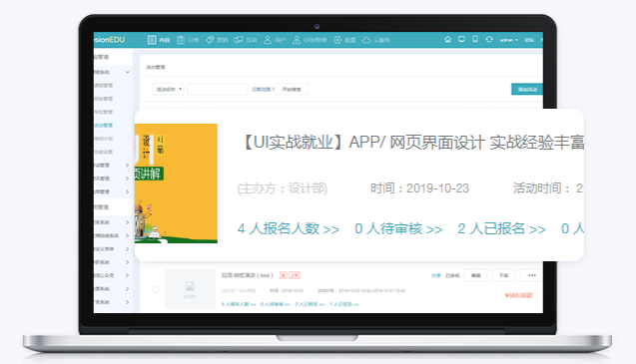
Task: Click the refresh cache icon
Action: 489,39
